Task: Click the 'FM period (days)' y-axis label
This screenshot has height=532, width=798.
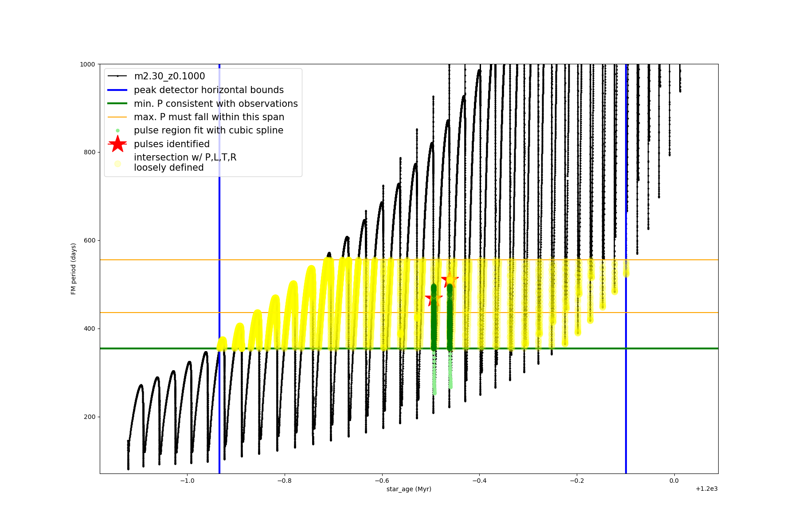Action: point(74,269)
